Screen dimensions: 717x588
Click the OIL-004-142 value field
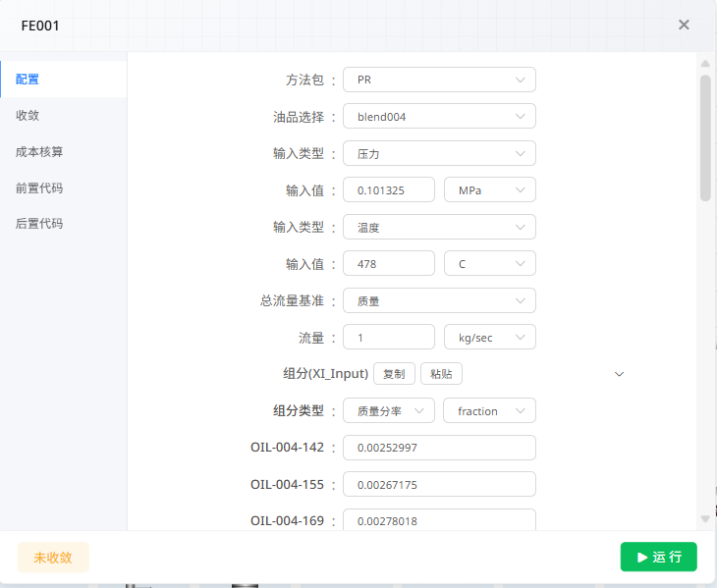tap(439, 448)
